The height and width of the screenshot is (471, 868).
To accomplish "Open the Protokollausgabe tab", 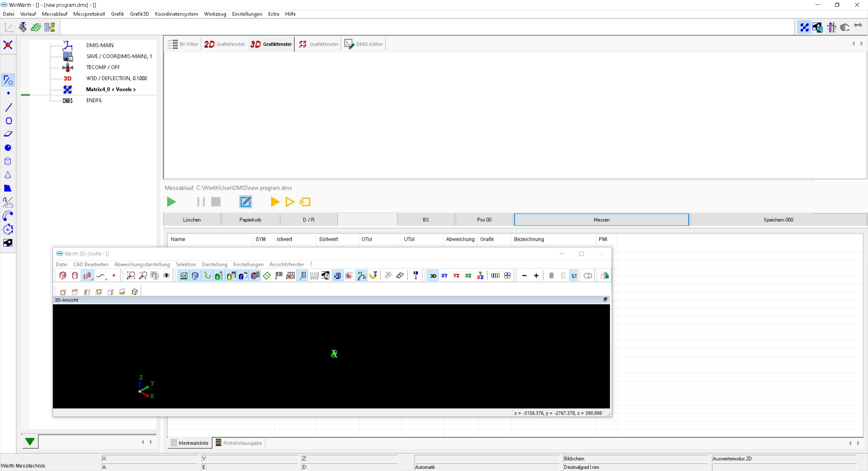I will 239,443.
